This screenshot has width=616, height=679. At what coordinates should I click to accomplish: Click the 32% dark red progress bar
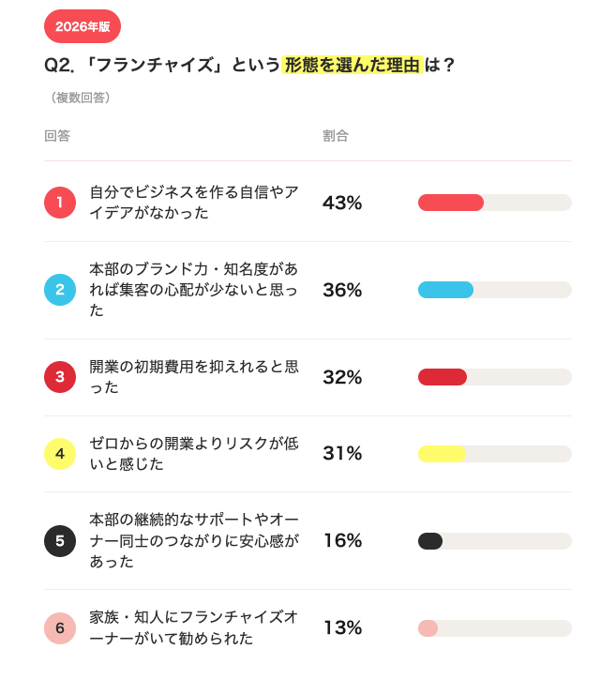pyautogui.click(x=495, y=377)
